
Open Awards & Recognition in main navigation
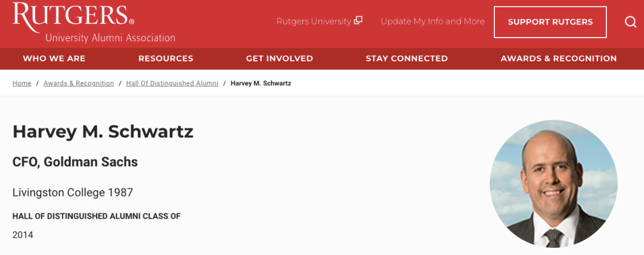[x=559, y=58]
